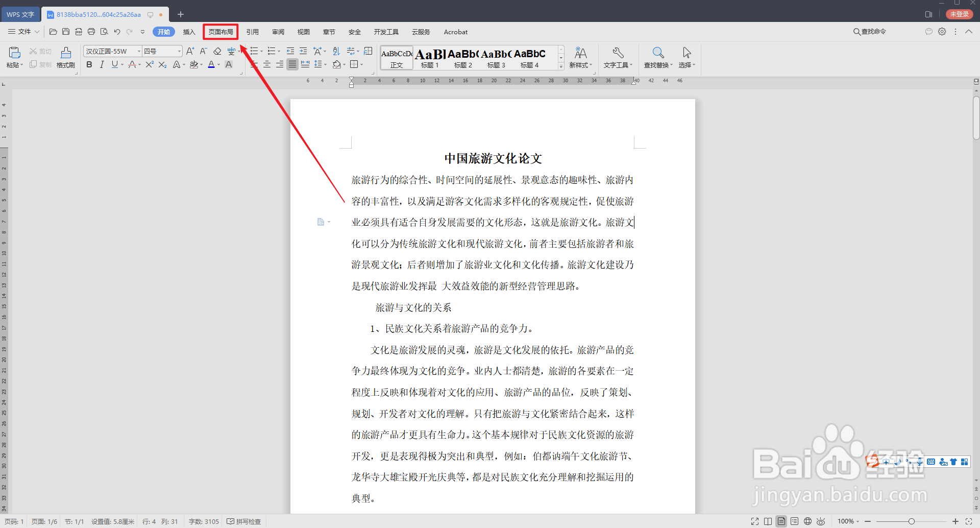This screenshot has height=528, width=980.
Task: Click the 文字工具 button
Action: tap(618, 57)
